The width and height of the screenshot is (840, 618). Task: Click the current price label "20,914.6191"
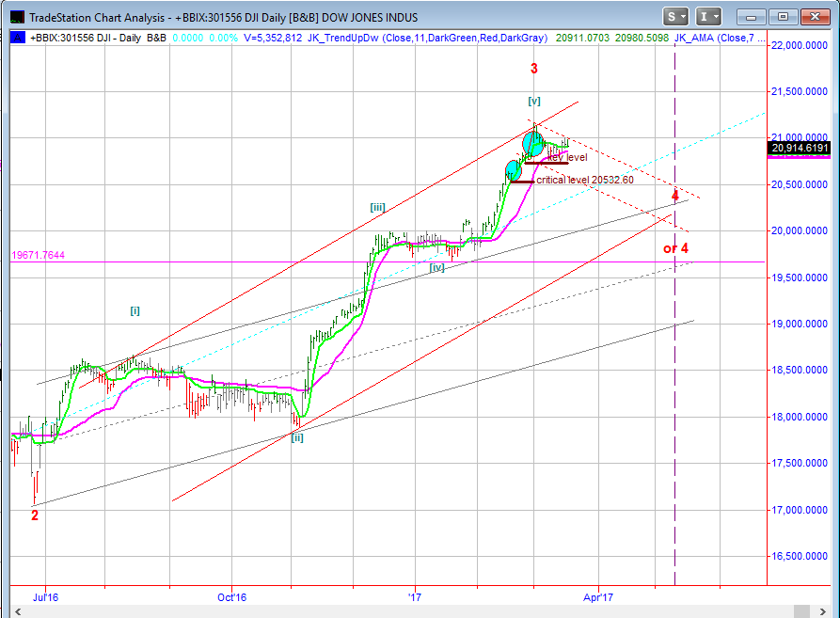(800, 148)
